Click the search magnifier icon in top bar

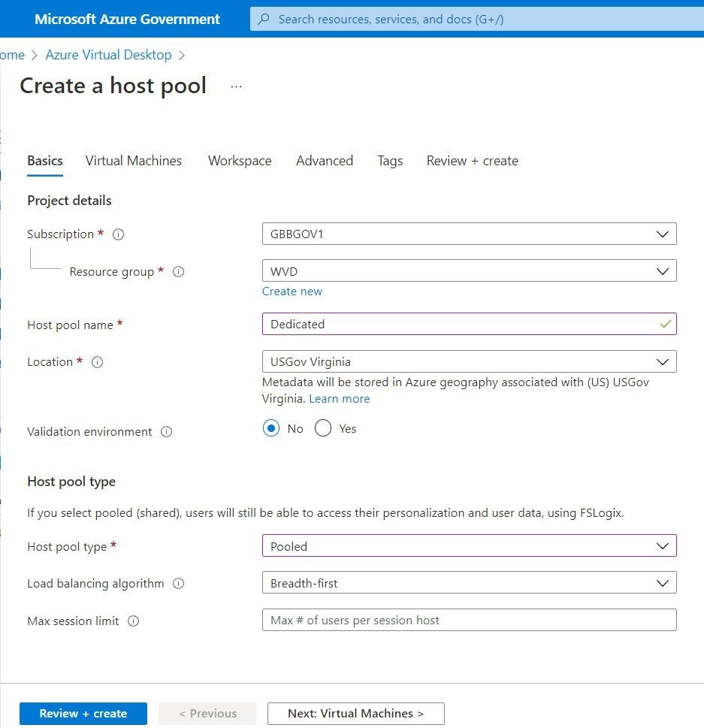pos(264,20)
